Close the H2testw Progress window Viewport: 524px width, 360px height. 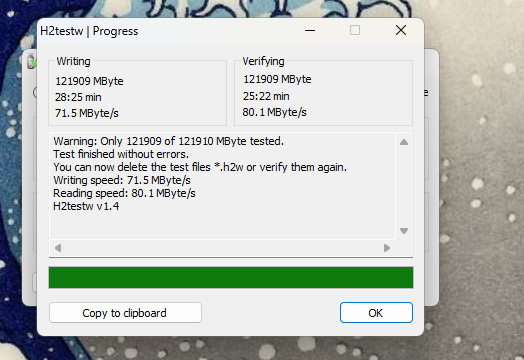(401, 30)
